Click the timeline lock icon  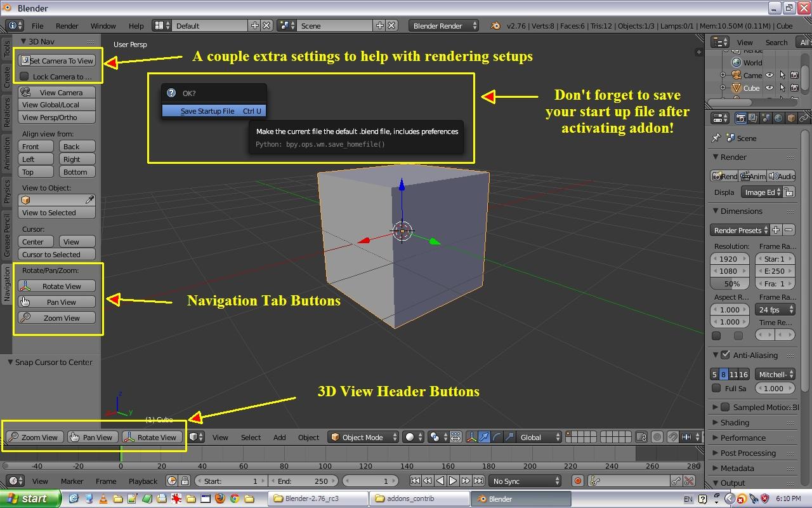pos(185,481)
